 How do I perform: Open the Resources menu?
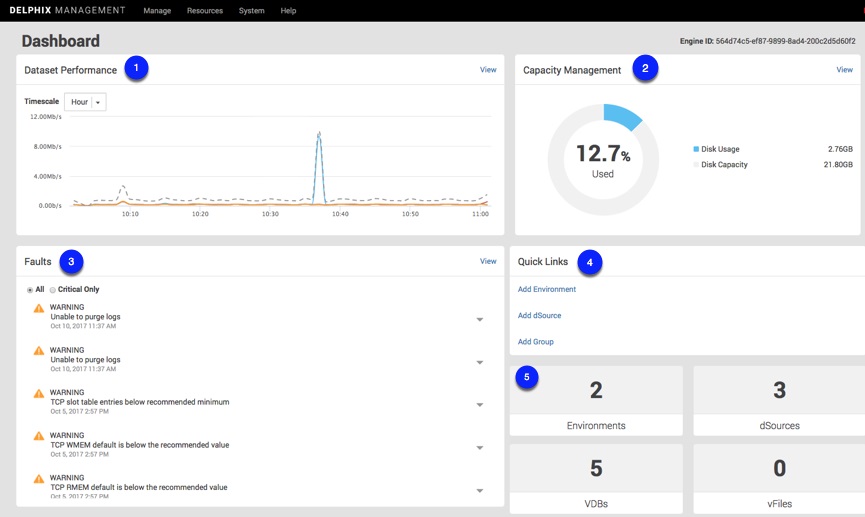coord(205,11)
